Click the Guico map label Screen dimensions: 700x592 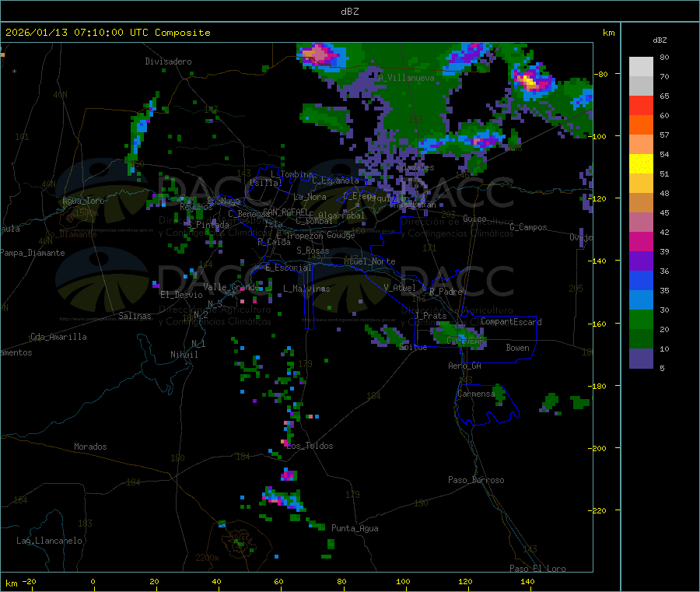[474, 219]
